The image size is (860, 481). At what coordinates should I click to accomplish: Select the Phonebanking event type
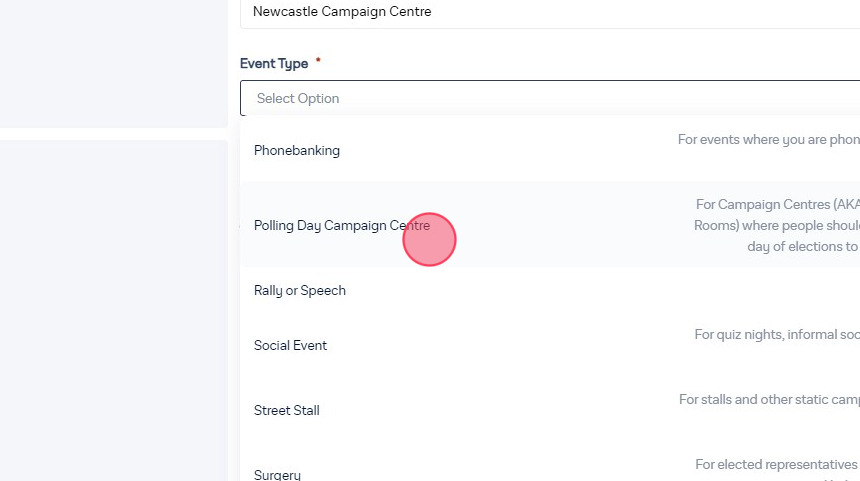[x=297, y=150]
